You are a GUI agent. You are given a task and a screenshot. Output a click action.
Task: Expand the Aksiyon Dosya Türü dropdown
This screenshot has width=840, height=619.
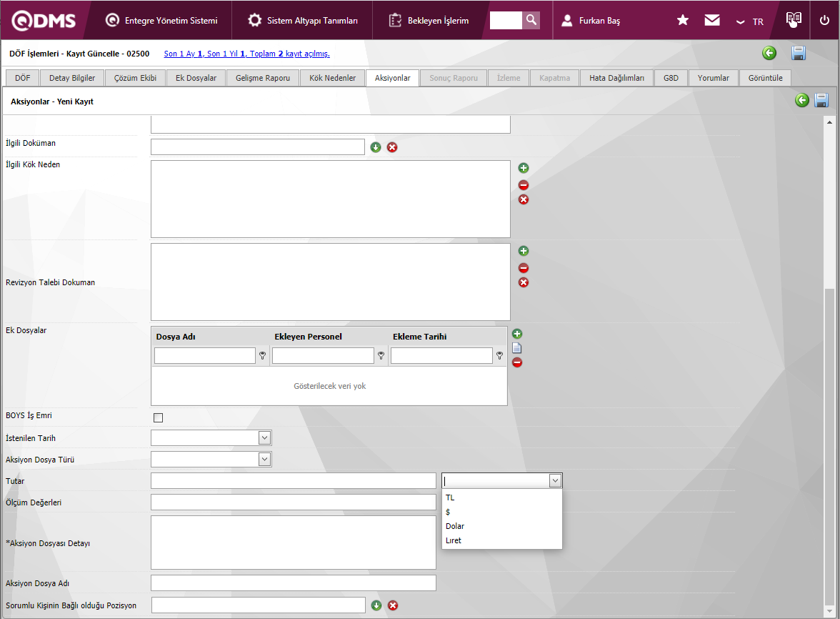coord(264,460)
